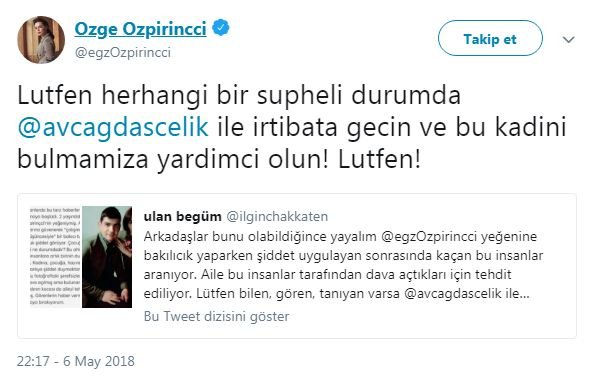The image size is (598, 382).
Task: Click the blue verified badge icon
Action: [x=221, y=28]
